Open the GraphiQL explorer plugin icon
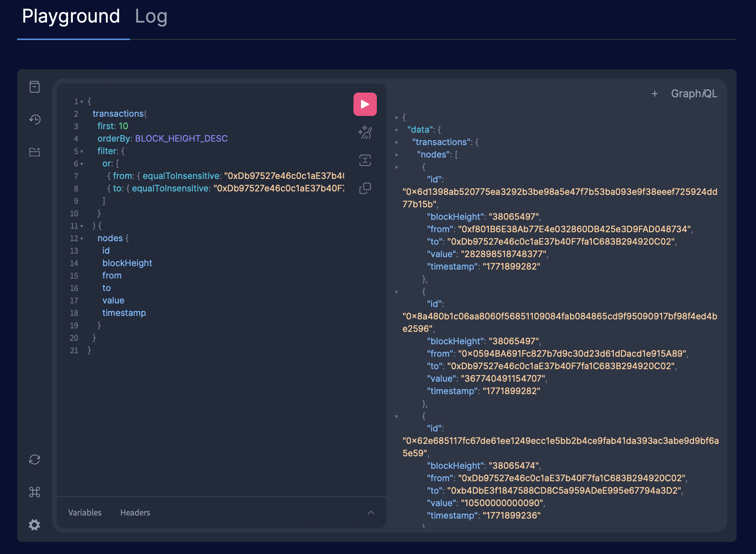 (x=35, y=152)
